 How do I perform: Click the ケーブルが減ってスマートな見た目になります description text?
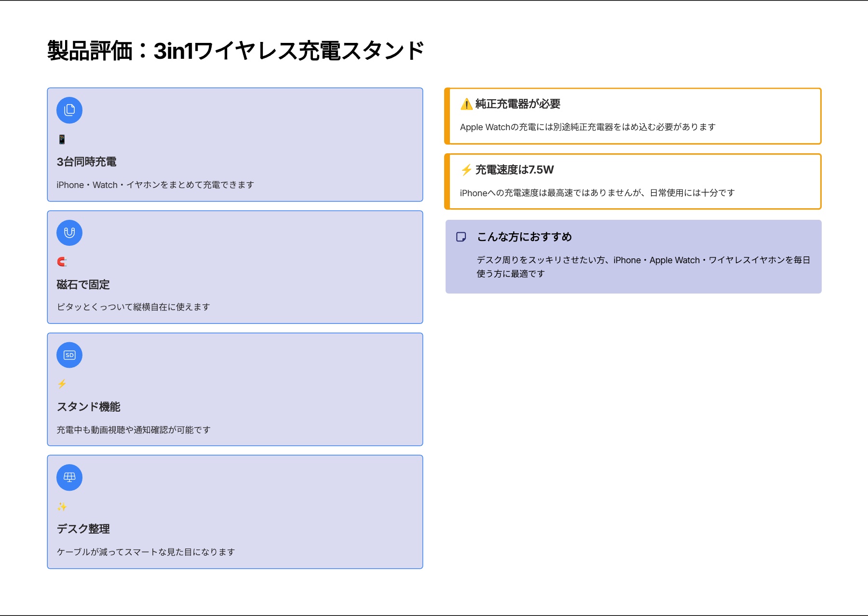tap(146, 552)
